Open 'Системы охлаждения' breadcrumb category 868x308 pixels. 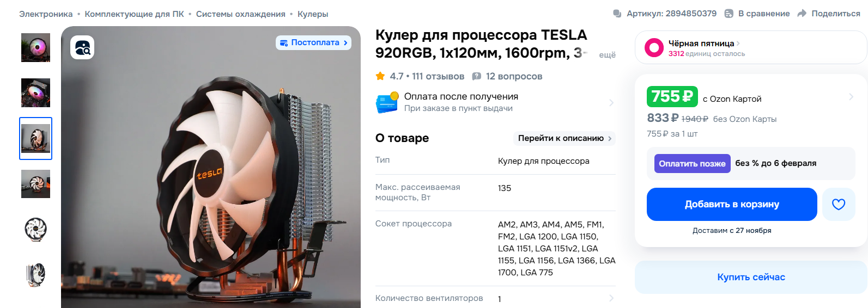coord(240,14)
